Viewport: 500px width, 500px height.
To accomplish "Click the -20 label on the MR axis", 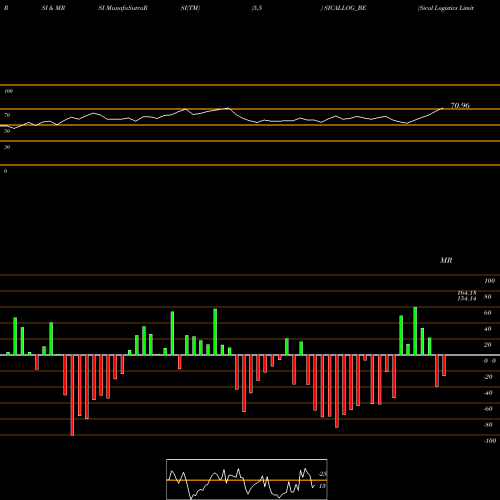I will pyautogui.click(x=488, y=377).
